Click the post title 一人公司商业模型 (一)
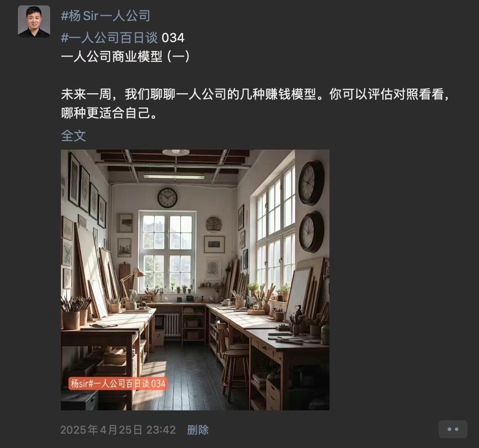This screenshot has height=448, width=479. (125, 57)
